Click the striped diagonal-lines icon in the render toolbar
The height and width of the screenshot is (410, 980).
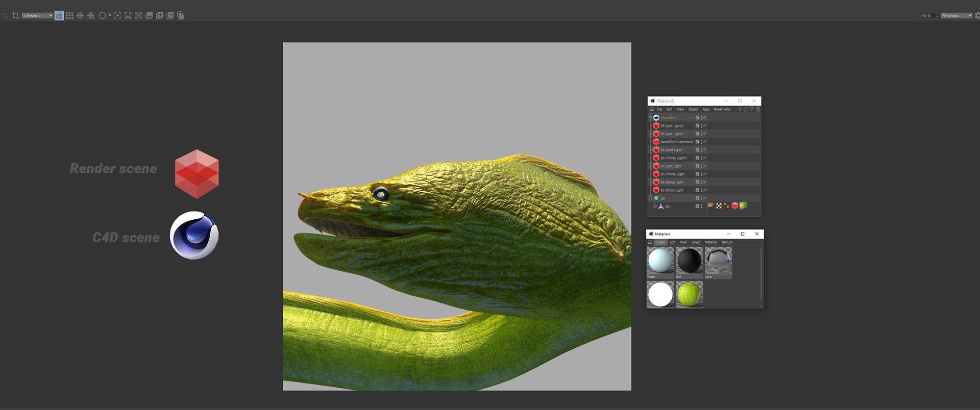[138, 16]
